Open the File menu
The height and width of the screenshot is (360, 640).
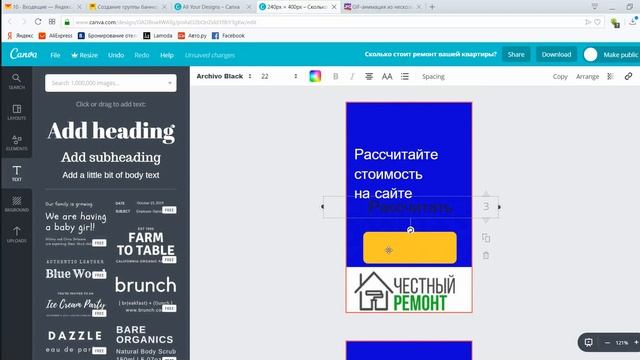click(x=55, y=55)
